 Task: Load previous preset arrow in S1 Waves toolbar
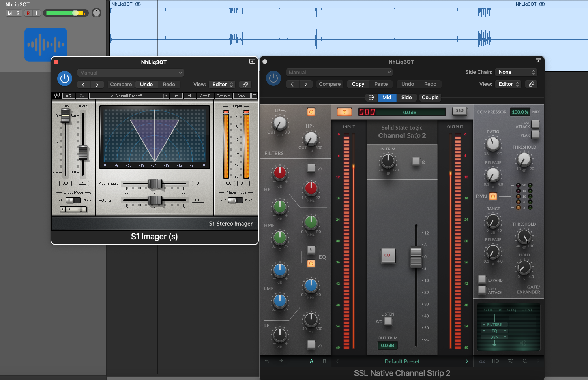176,96
